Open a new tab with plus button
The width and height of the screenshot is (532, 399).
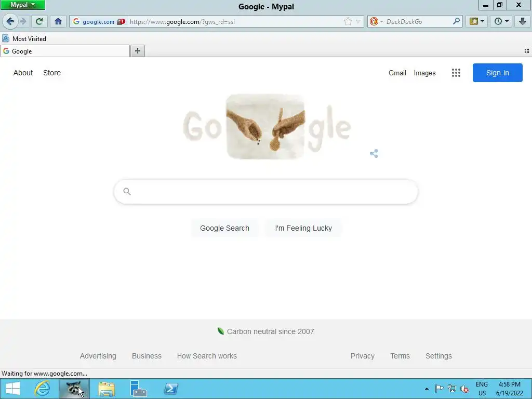coord(137,51)
